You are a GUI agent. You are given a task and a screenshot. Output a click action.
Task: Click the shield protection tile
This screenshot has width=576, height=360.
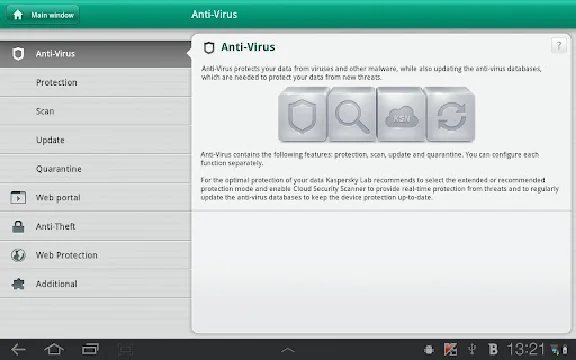pyautogui.click(x=302, y=115)
